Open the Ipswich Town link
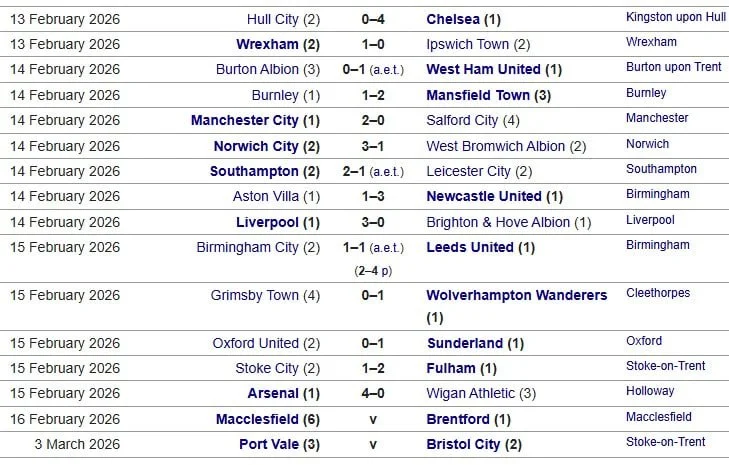Viewport: 729px width, 465px height. coord(468,44)
